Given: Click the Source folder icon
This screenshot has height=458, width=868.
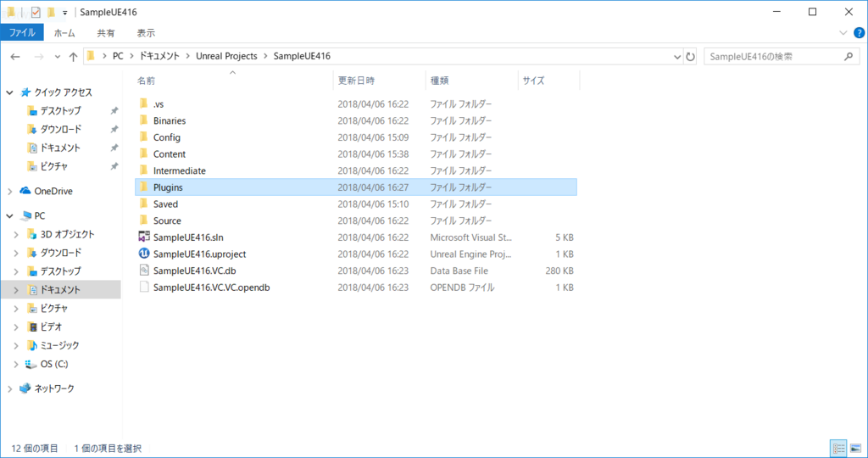Looking at the screenshot, I should [144, 220].
